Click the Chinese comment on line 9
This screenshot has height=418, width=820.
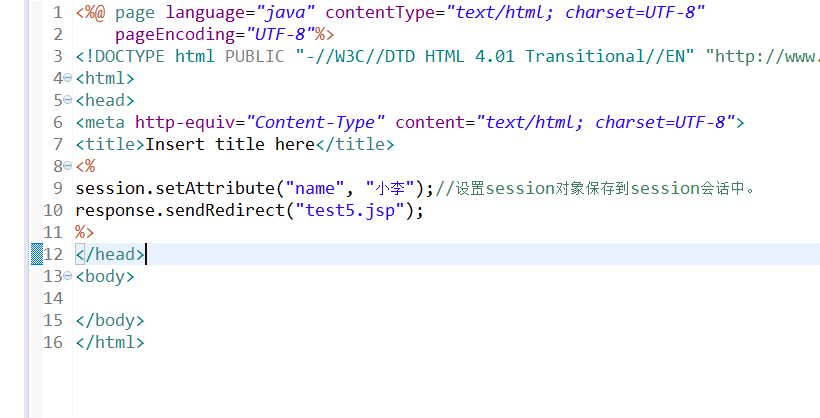595,188
